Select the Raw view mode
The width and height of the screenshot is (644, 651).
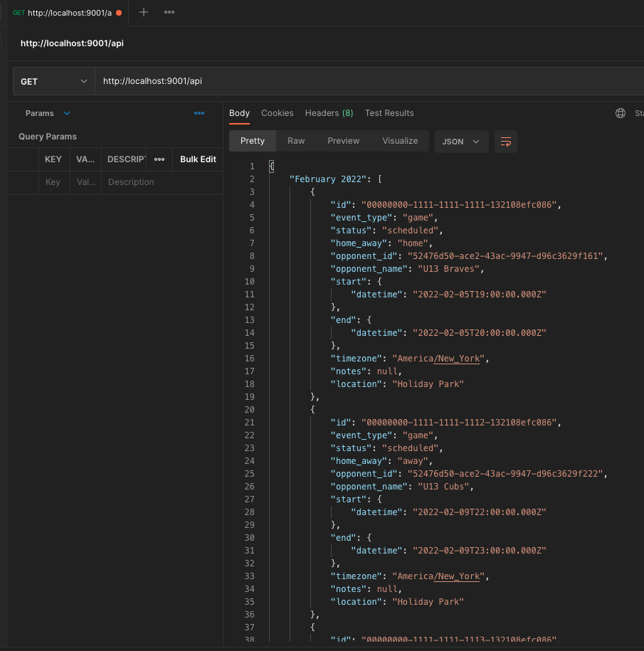pyautogui.click(x=296, y=141)
